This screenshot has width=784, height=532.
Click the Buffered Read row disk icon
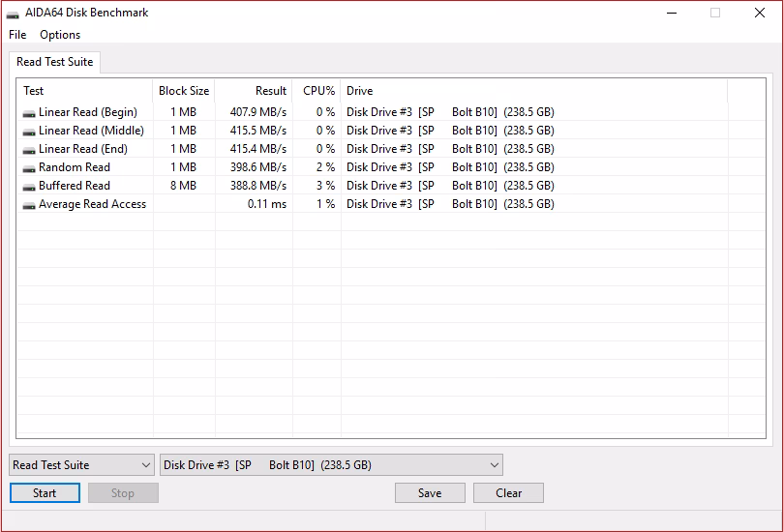(x=29, y=188)
